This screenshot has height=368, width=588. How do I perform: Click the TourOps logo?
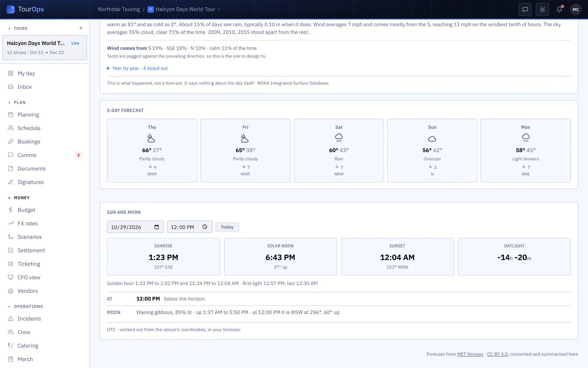click(x=25, y=9)
